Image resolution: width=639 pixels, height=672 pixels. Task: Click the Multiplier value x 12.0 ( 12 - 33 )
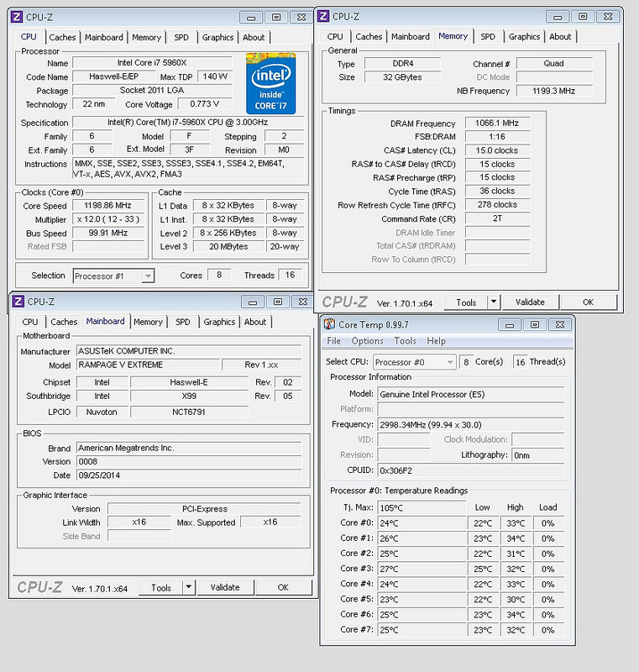108,219
